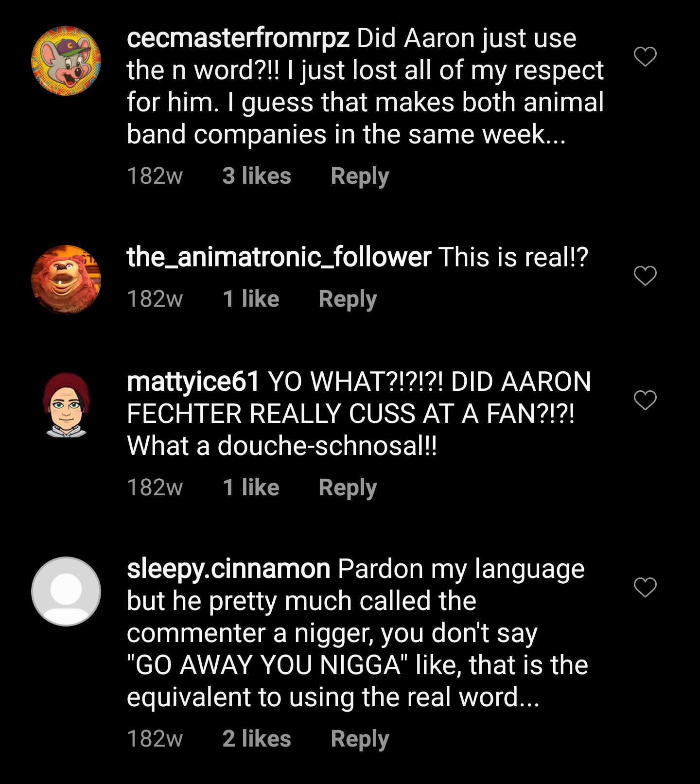
Task: Open mattyice61's cartoon avatar with red beanie
Action: point(66,404)
